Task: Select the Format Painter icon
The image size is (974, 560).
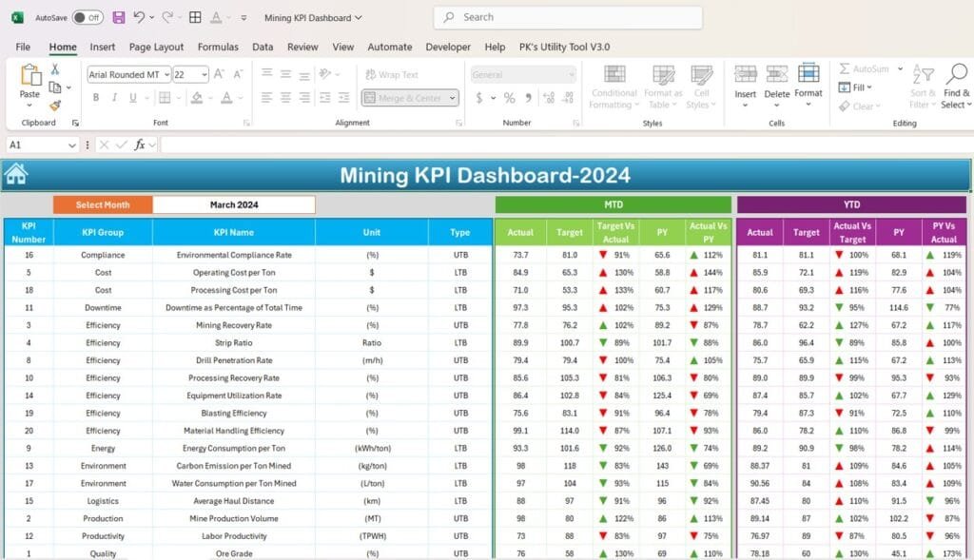Action: (x=54, y=105)
